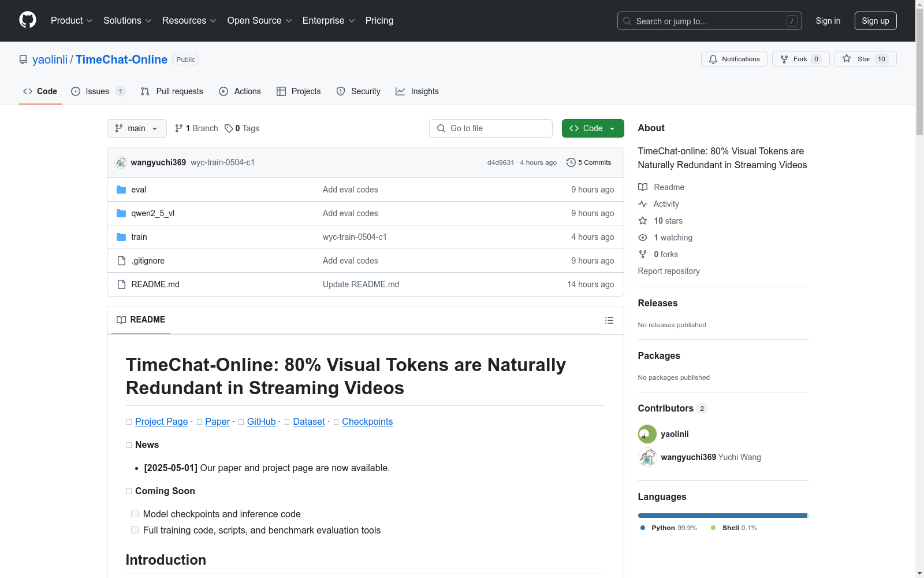Click the .gitignore file icon
This screenshot has width=924, height=578.
(x=121, y=261)
